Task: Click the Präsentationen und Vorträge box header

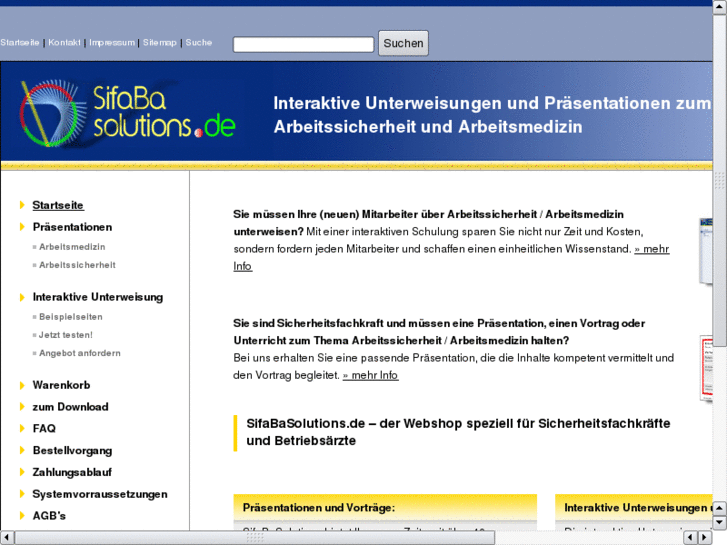Action: (385, 508)
